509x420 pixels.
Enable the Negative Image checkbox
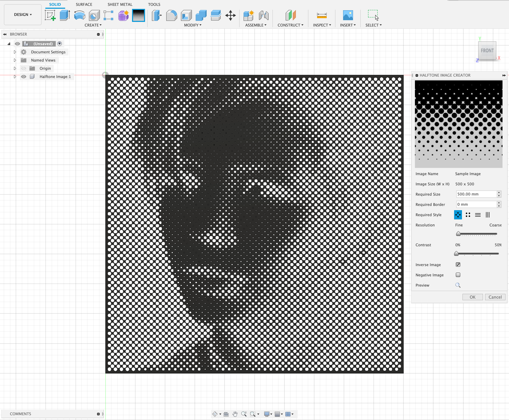point(458,275)
